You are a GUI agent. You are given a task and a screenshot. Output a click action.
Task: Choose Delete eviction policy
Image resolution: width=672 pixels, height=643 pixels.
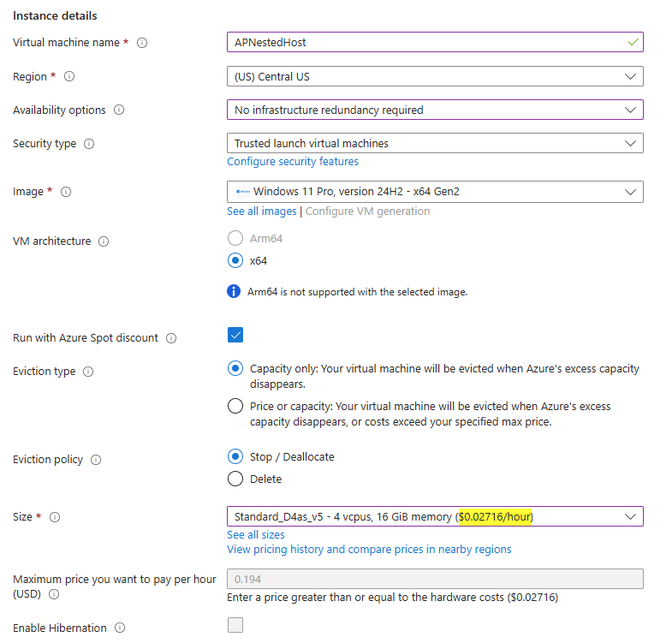click(235, 479)
